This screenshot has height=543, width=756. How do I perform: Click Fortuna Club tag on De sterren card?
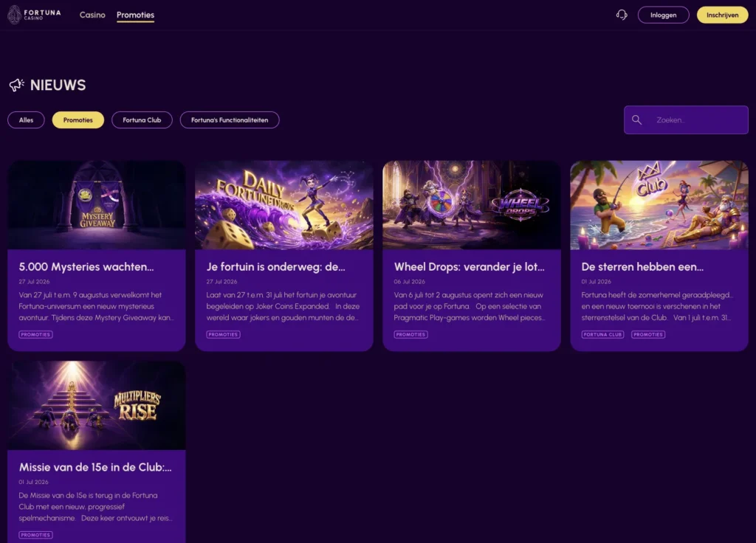[x=602, y=334]
